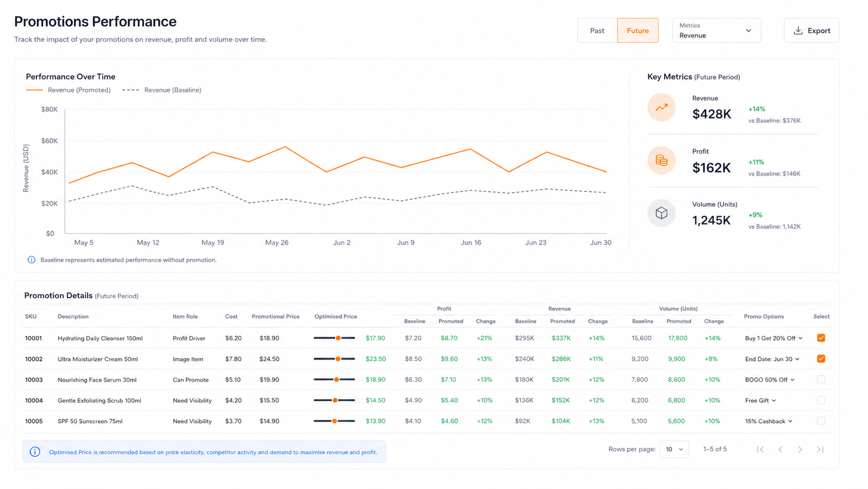Click the 1,245K volume metric
The width and height of the screenshot is (868, 489).
[712, 220]
